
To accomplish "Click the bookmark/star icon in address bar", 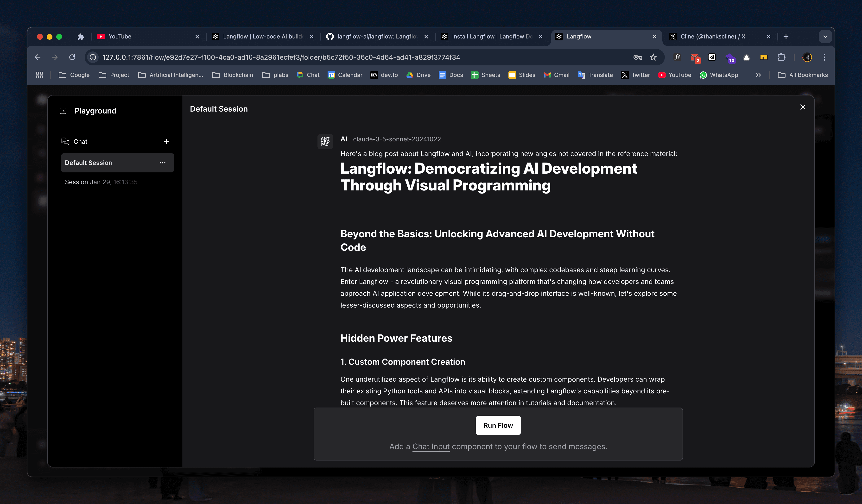I will pos(653,57).
